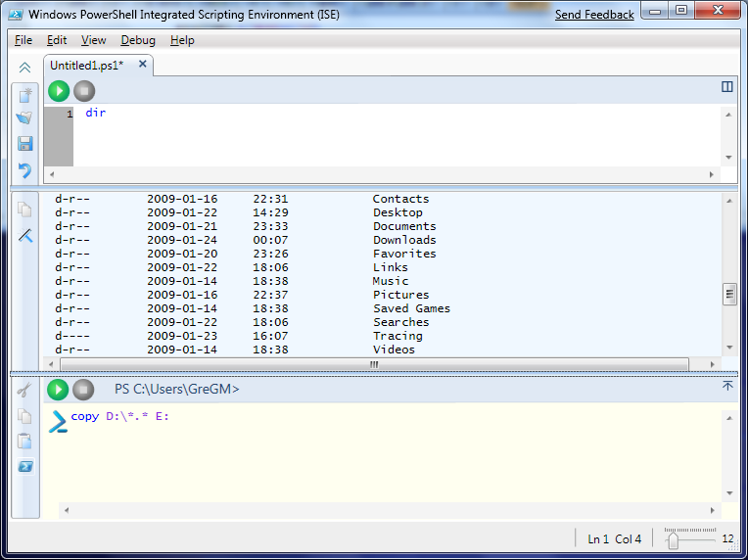Open the View menu
The width and height of the screenshot is (748, 560).
pos(94,40)
